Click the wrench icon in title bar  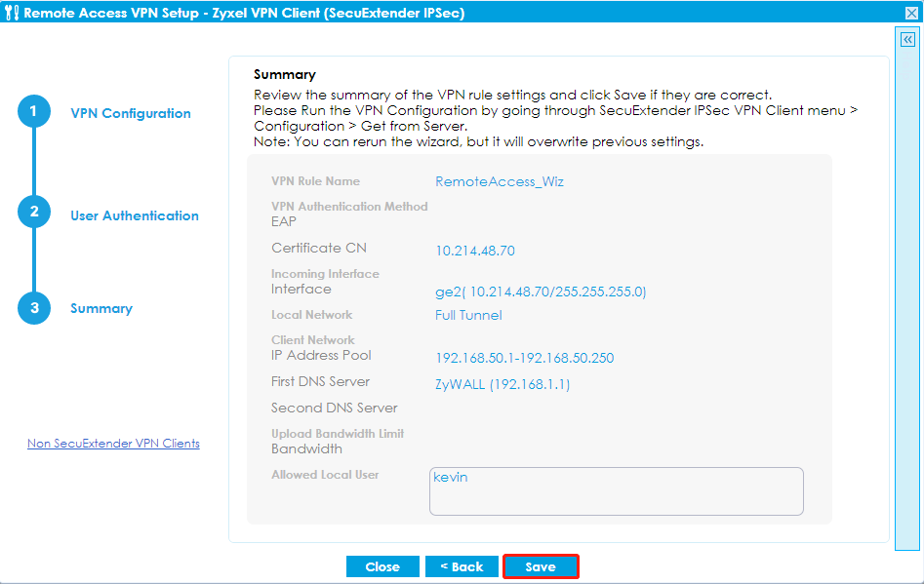(11, 13)
